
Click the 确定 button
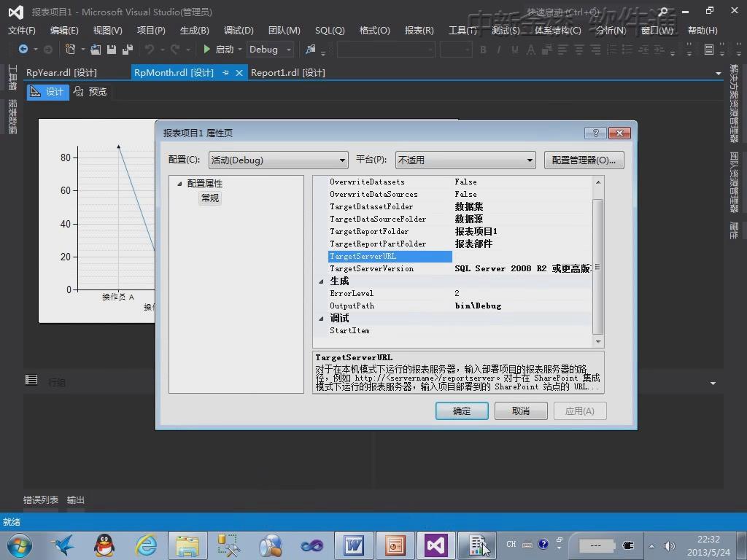[x=462, y=411]
